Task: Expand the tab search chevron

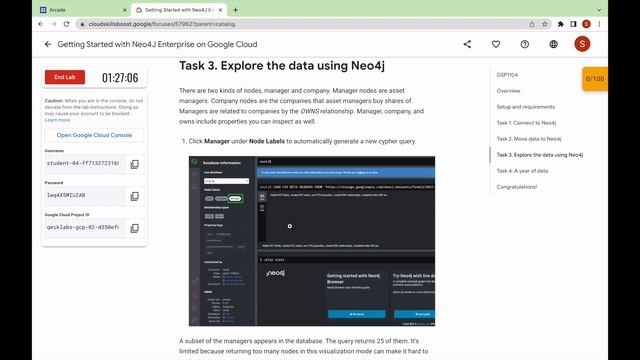Action: (599, 10)
